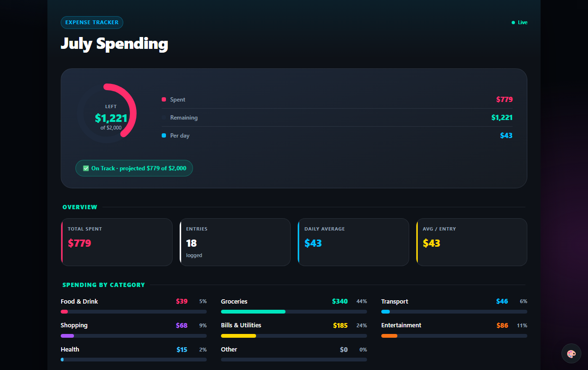Click the $340 Groceries amount
588x370 pixels.
(340, 302)
